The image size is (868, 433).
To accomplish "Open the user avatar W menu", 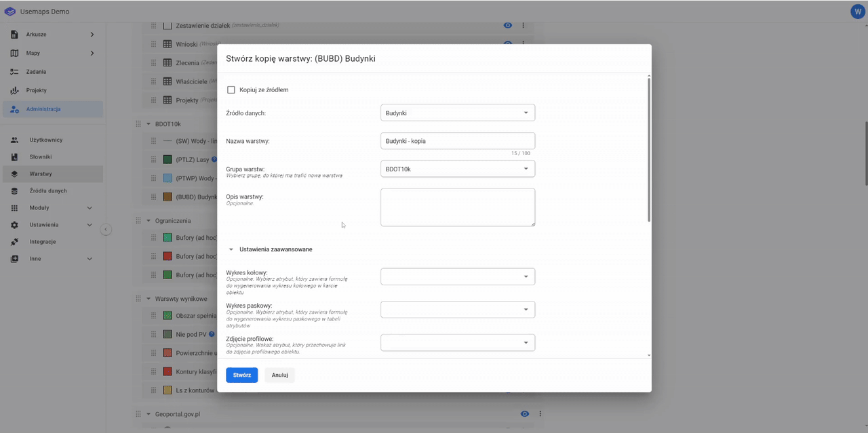I will tap(857, 12).
